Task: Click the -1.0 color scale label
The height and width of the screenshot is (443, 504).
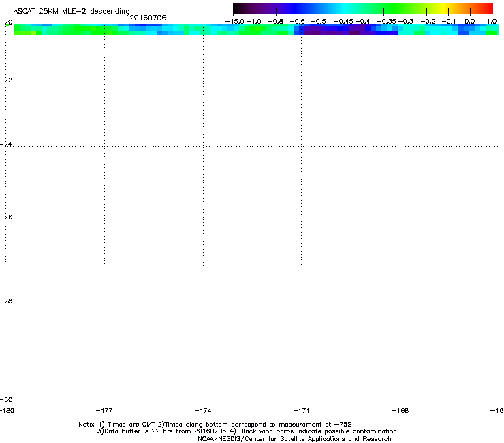Action: coord(253,22)
